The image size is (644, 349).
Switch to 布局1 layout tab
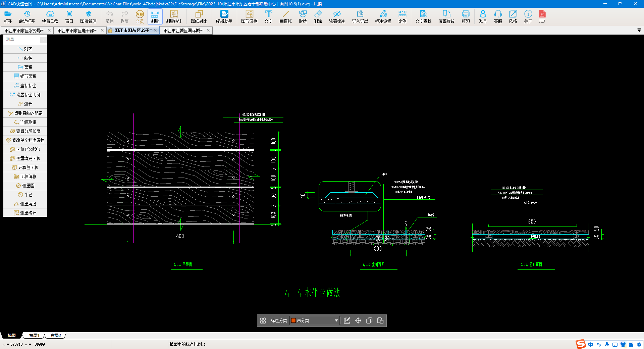(x=34, y=335)
